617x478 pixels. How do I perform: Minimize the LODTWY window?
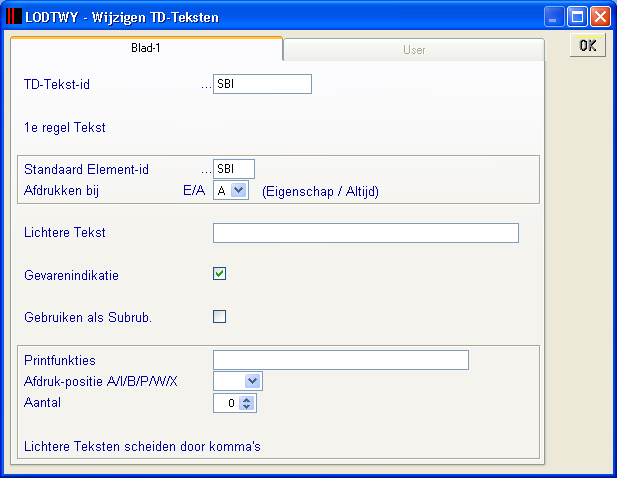pyautogui.click(x=554, y=17)
